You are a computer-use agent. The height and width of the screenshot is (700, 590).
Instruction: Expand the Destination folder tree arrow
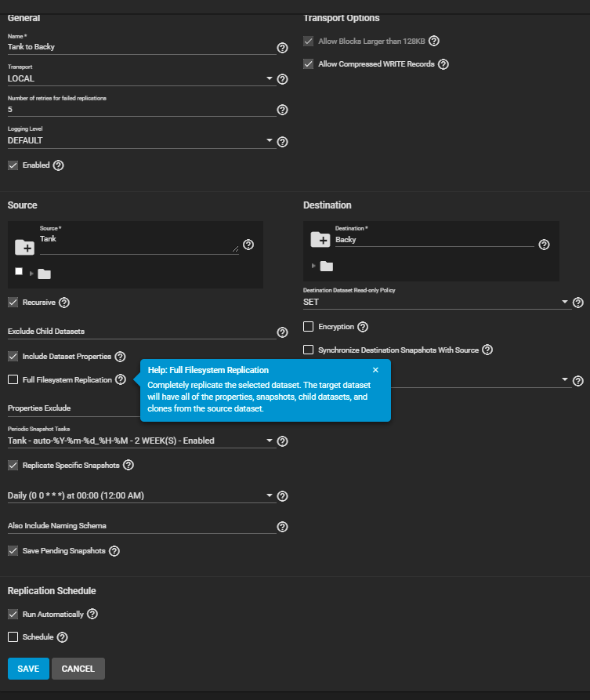coord(313,266)
